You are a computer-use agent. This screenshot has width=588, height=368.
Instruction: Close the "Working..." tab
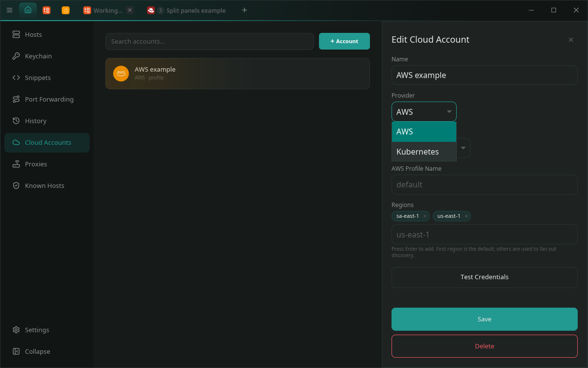(130, 10)
